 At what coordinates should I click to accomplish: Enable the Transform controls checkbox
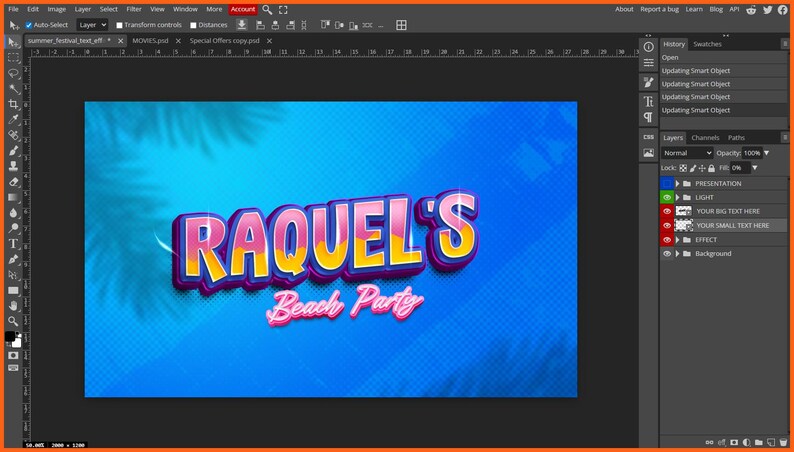(x=120, y=25)
